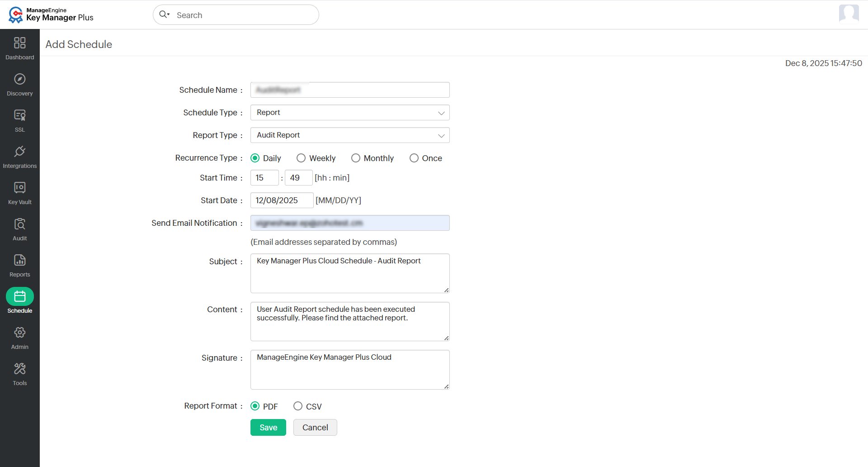
Task: Click the Start Time hour field
Action: [264, 178]
